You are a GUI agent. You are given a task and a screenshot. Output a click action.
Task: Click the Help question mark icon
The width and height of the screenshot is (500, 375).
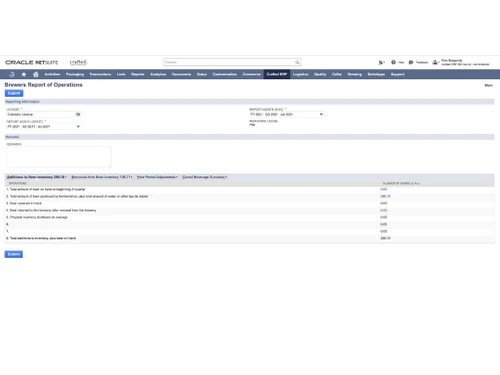[393, 62]
